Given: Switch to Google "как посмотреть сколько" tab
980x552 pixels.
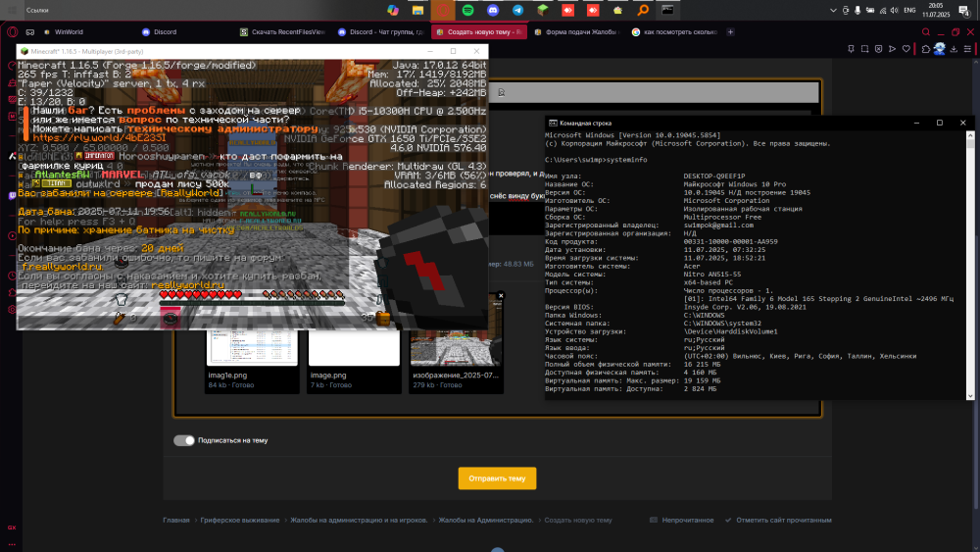Looking at the screenshot, I should click(x=675, y=32).
